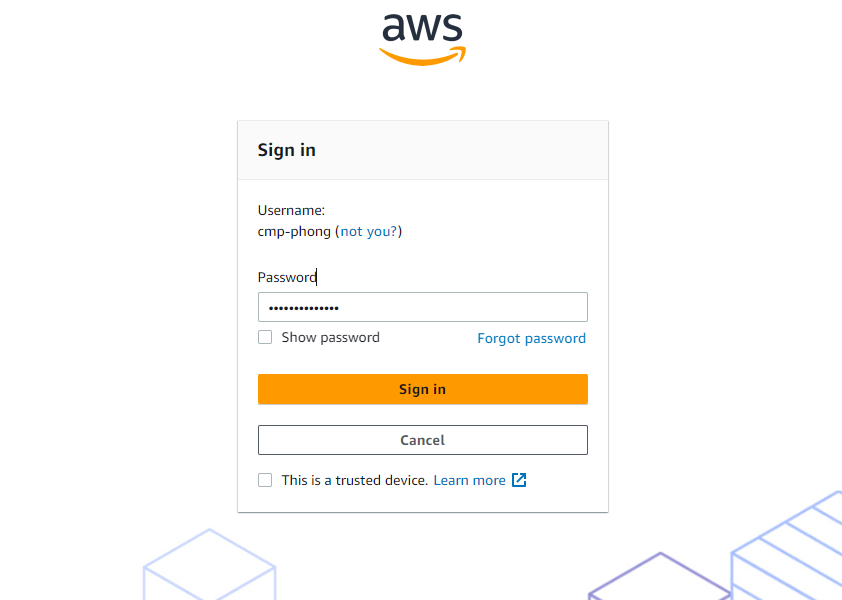Click the cmp-phong username text
Screen dimensions: 842x600
(294, 231)
